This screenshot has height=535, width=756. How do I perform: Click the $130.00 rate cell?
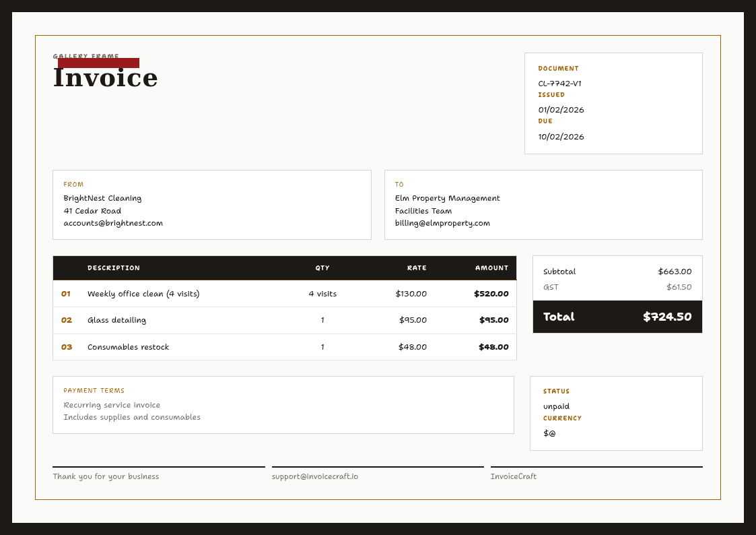[x=411, y=294]
